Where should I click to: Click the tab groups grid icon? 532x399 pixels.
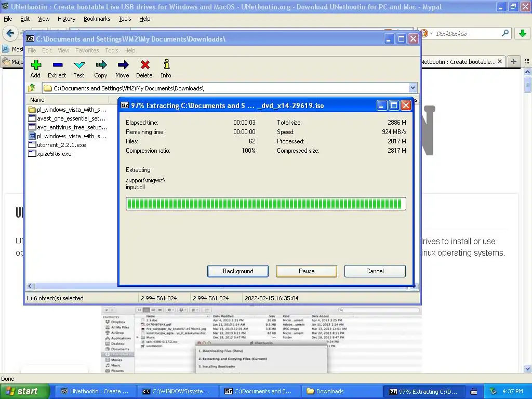(527, 61)
